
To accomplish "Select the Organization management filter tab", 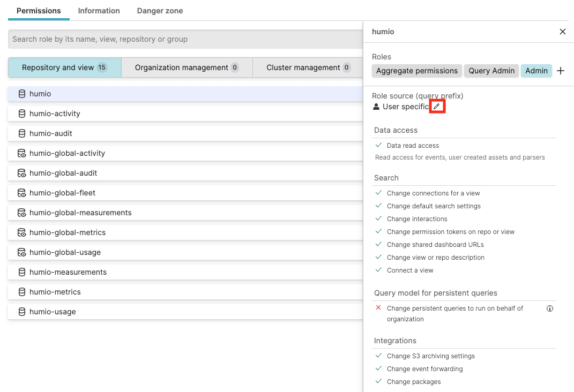I will [x=187, y=67].
